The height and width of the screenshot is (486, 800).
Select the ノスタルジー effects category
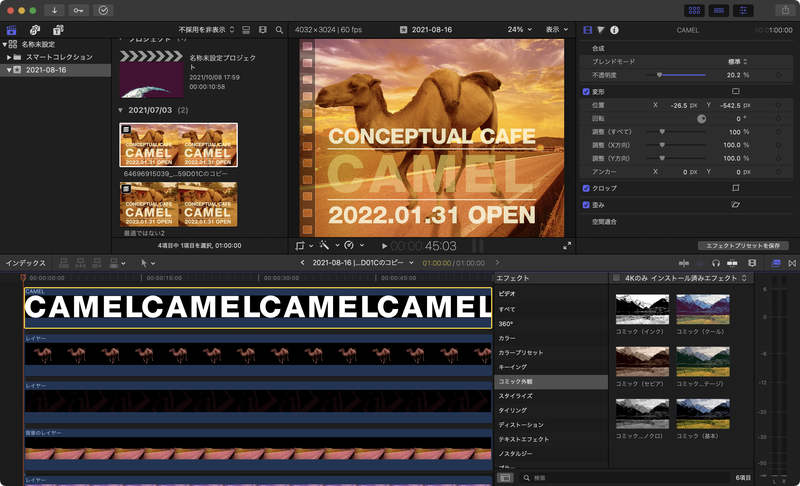(551, 453)
